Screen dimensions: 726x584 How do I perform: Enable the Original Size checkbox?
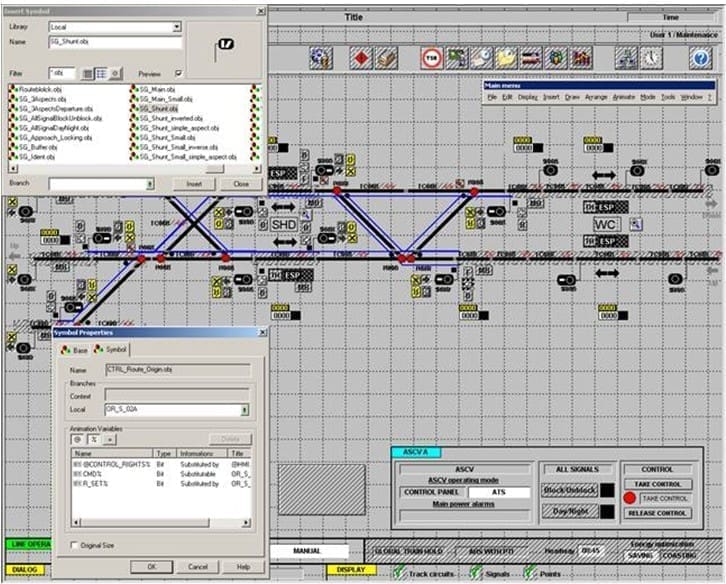coord(72,545)
